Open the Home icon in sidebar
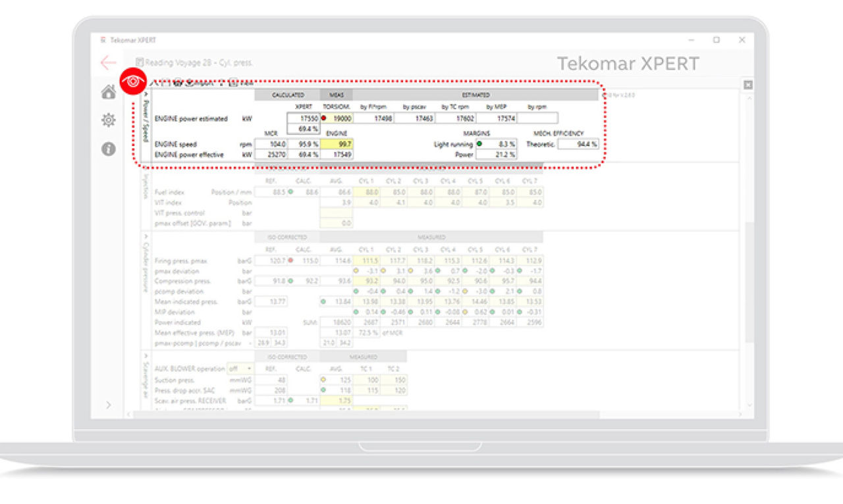 click(x=109, y=92)
